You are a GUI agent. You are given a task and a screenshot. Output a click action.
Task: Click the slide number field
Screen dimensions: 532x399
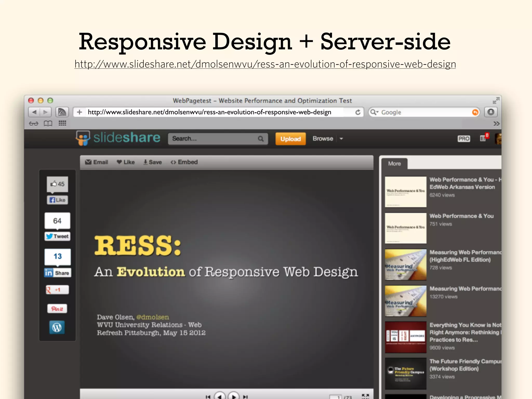tap(335, 397)
